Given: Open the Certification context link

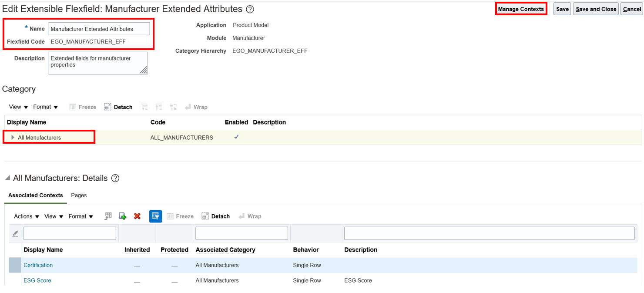Looking at the screenshot, I should 38,265.
